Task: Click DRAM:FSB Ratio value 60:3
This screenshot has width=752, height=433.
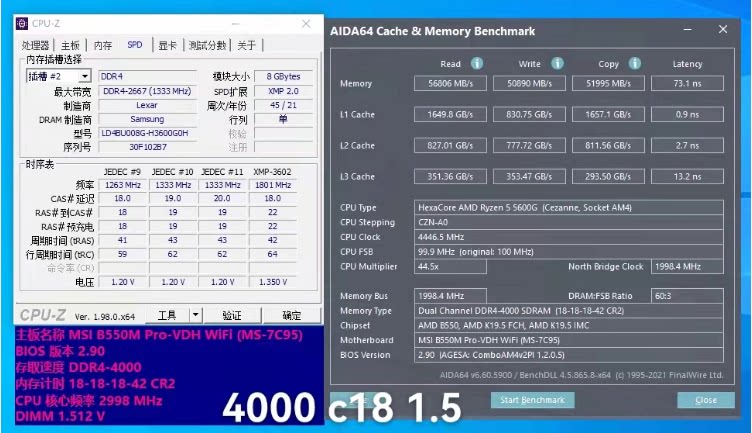Action: click(x=687, y=296)
